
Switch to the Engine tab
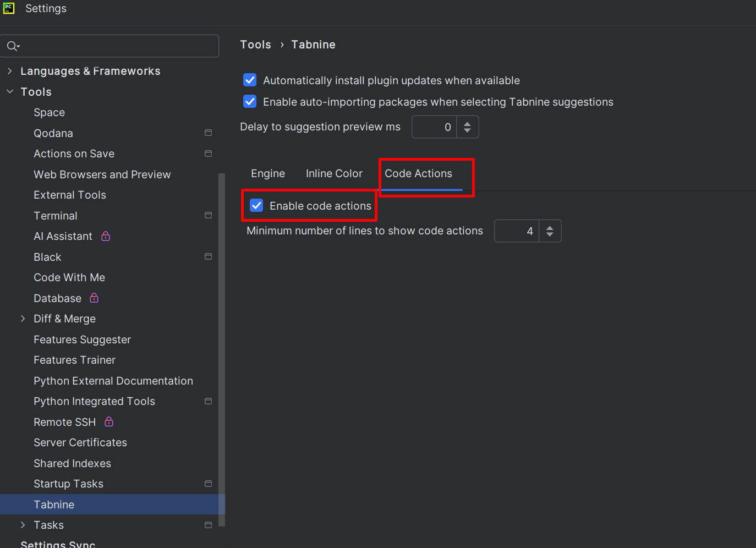(267, 173)
